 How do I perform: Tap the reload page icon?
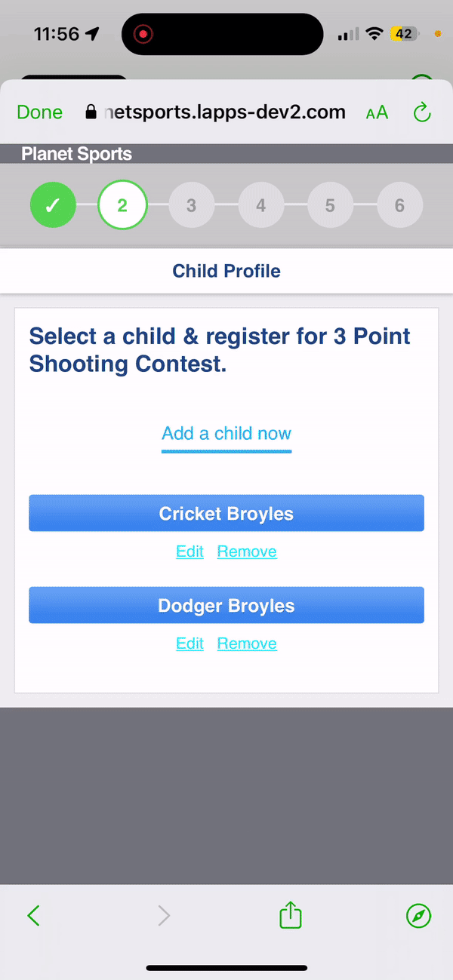(x=422, y=113)
